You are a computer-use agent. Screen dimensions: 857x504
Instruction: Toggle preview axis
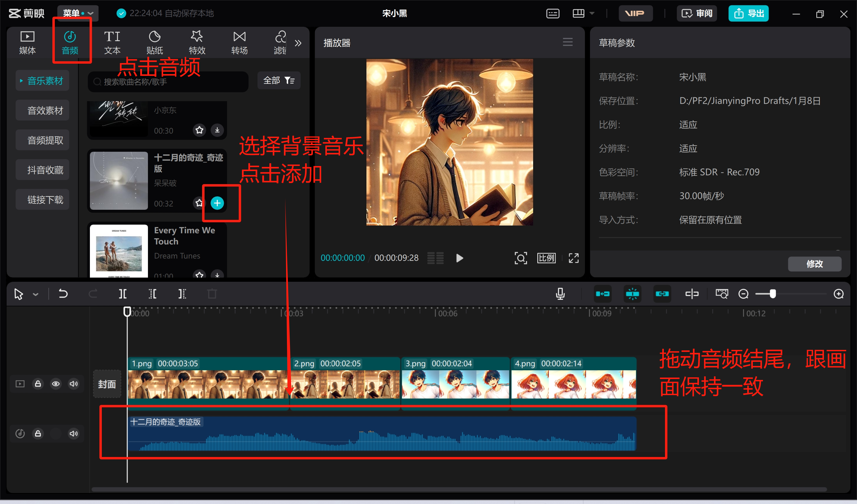(692, 294)
